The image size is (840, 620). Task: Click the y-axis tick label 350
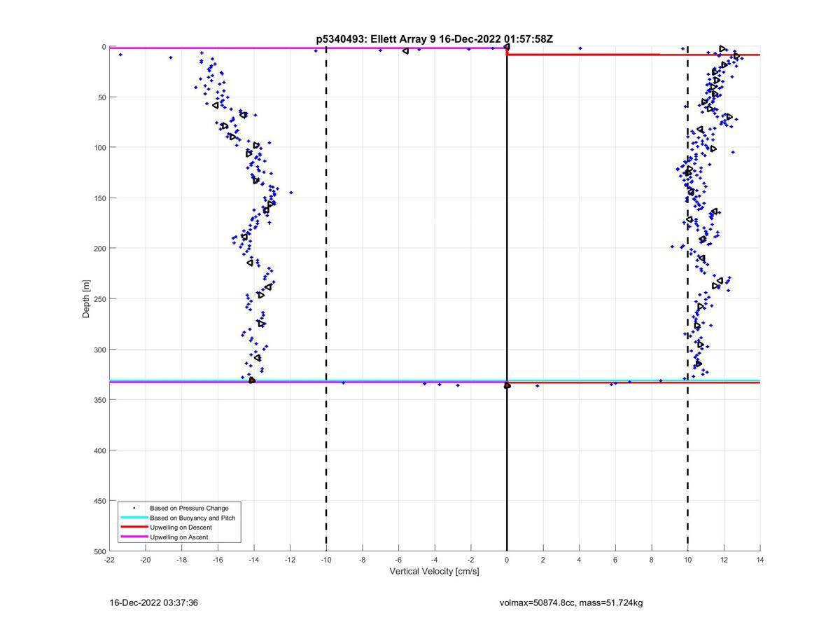[99, 400]
